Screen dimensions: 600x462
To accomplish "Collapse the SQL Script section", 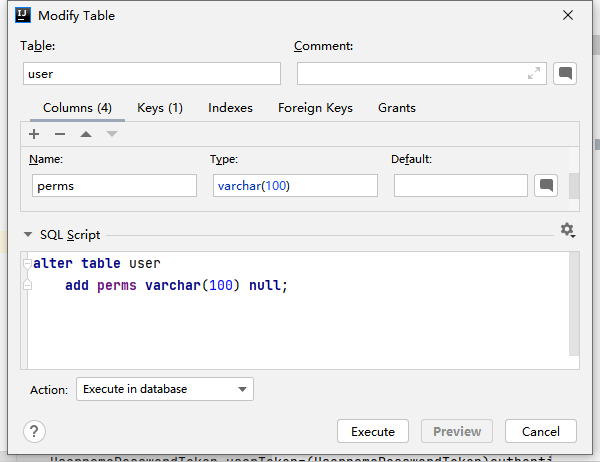I will 27,235.
